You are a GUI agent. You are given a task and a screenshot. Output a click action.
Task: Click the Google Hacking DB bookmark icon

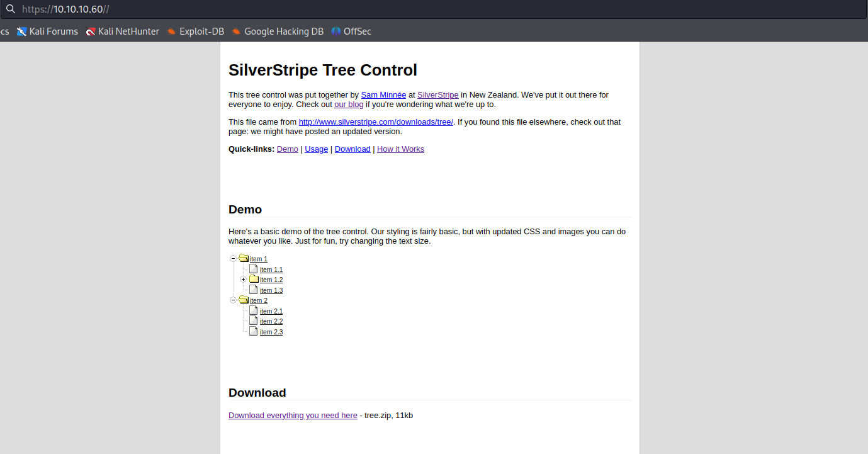236,31
